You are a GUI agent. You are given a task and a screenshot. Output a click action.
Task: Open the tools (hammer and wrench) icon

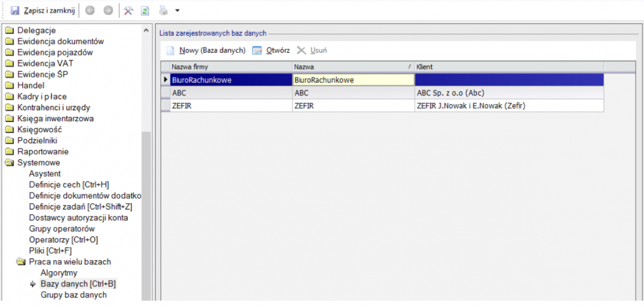[129, 10]
